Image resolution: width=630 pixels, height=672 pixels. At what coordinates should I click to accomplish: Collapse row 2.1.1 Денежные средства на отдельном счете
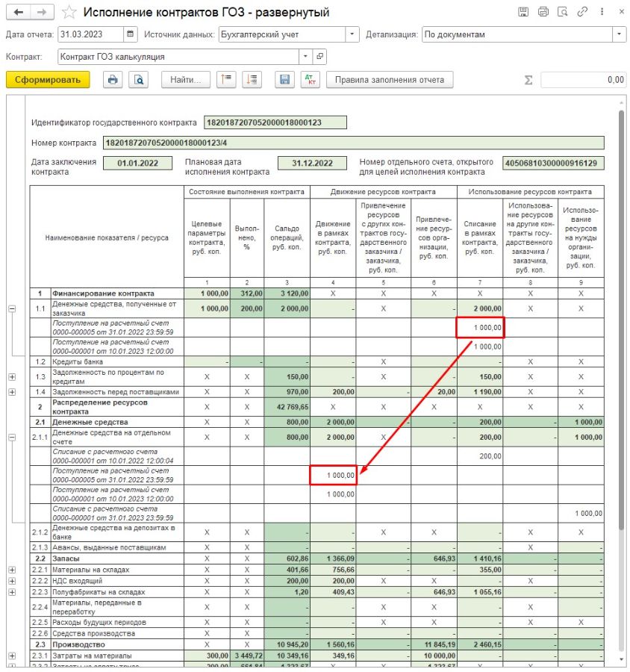[12, 437]
